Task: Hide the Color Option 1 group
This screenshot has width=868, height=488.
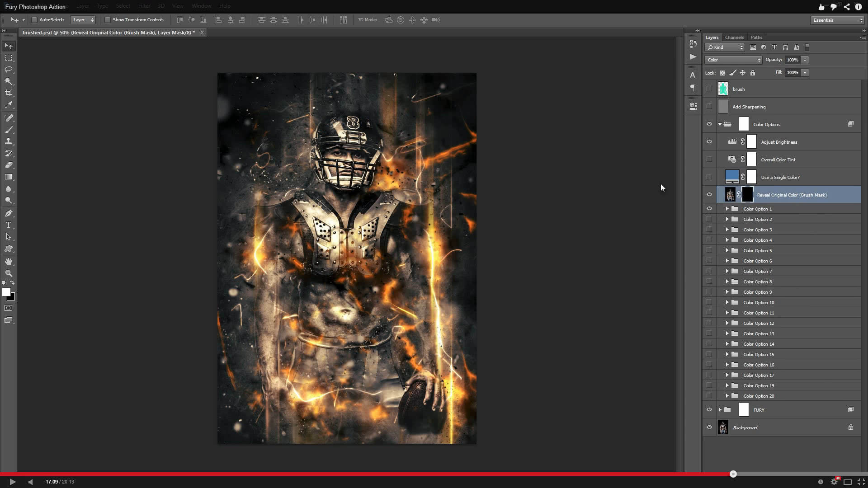Action: pos(709,209)
